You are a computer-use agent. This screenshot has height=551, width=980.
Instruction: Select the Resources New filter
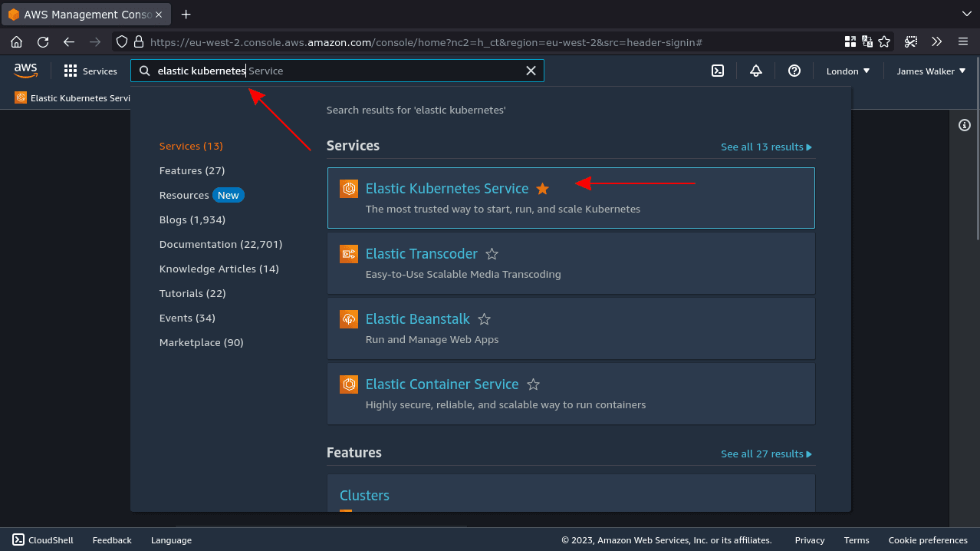202,195
